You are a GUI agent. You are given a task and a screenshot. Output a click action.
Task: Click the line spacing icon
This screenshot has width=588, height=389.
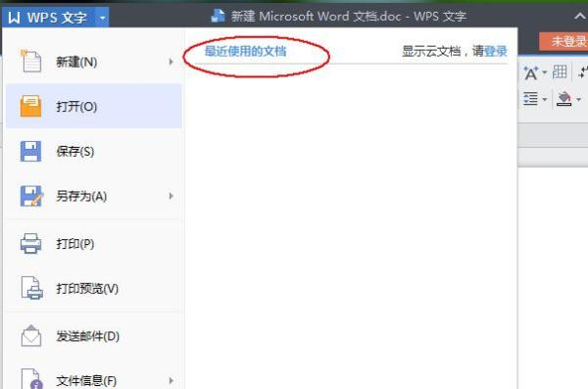coord(530,99)
